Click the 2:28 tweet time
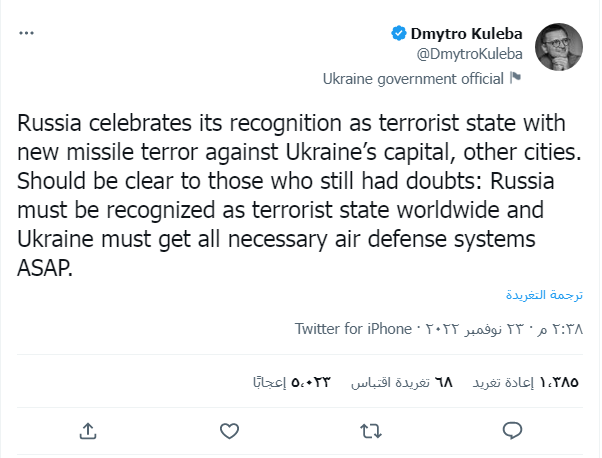The image size is (602, 458). coord(564,328)
